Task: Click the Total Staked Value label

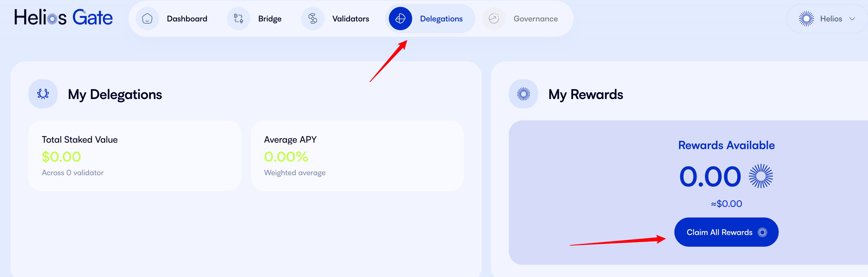Action: click(80, 140)
